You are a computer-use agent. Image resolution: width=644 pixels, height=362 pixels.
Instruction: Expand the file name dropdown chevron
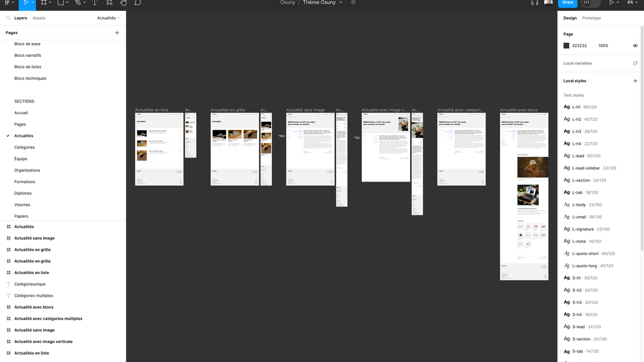click(x=341, y=3)
